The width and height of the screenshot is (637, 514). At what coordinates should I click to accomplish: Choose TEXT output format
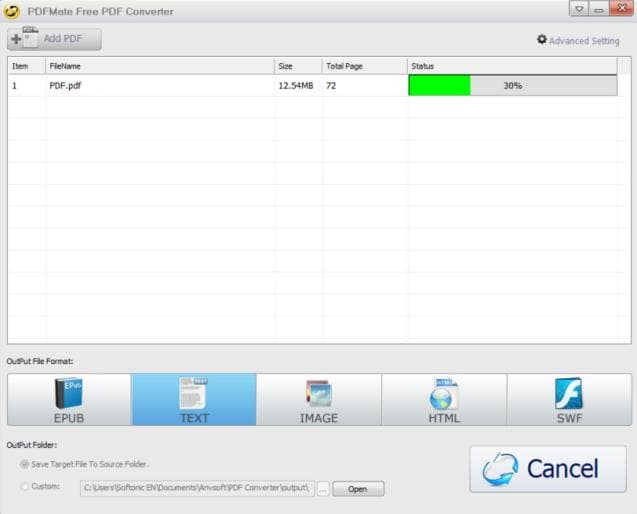[194, 400]
